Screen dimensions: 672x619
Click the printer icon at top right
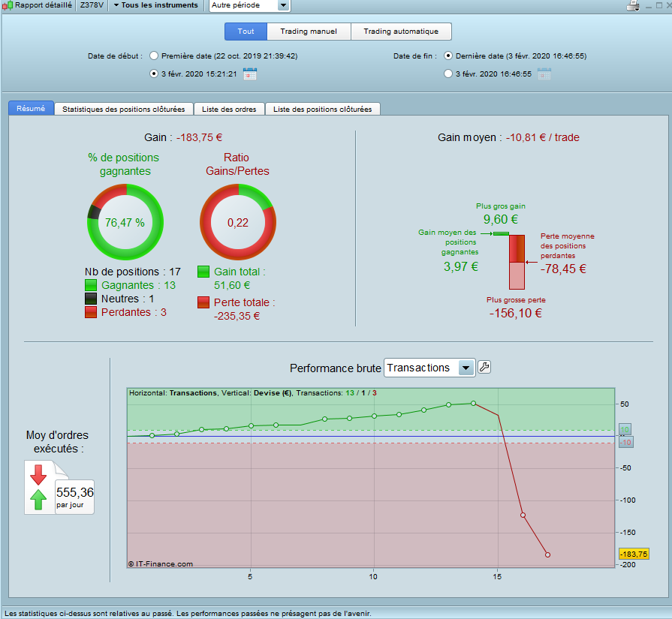click(x=632, y=5)
